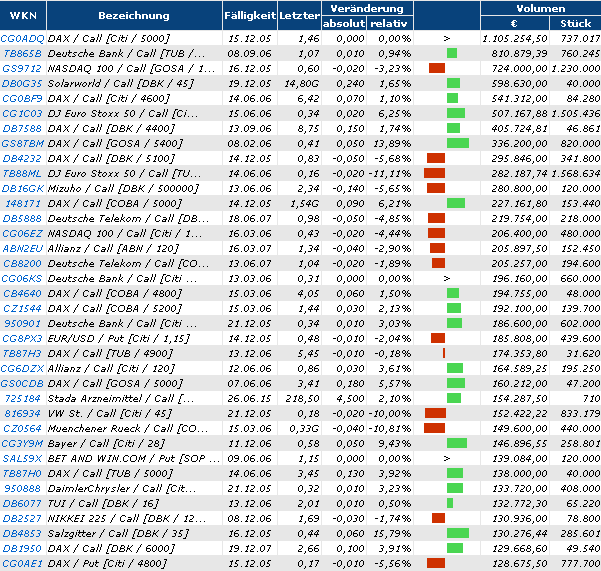601x571 pixels.
Task: Open the TB88ML WKN link
Action: point(22,174)
